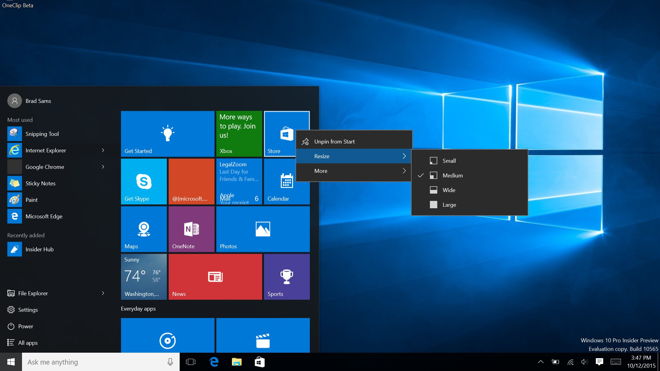Click the Windows Start button
This screenshot has width=660, height=371.
point(11,362)
